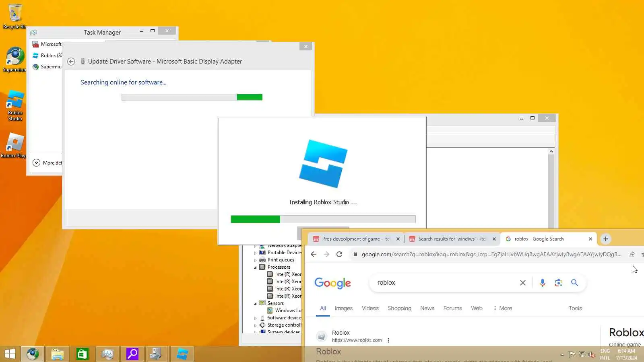This screenshot has width=644, height=362.
Task: Clear the Google search box
Action: tap(523, 283)
